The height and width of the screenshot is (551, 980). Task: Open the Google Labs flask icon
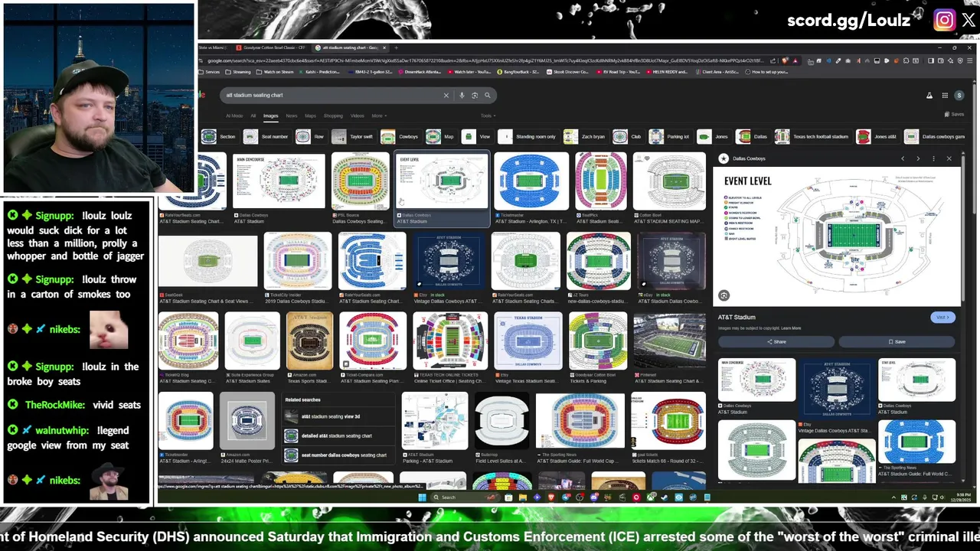click(929, 96)
